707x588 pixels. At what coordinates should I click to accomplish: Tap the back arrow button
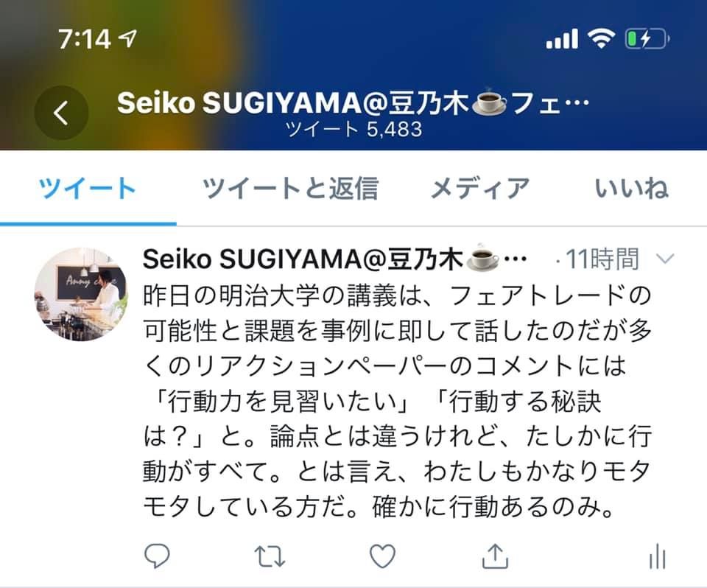coord(61,112)
